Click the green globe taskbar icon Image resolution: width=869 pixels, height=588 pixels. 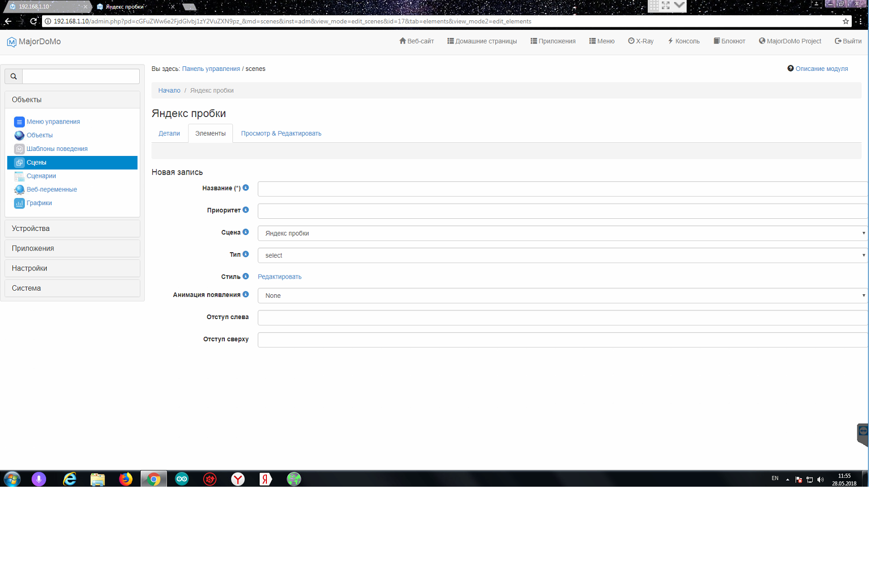(294, 479)
